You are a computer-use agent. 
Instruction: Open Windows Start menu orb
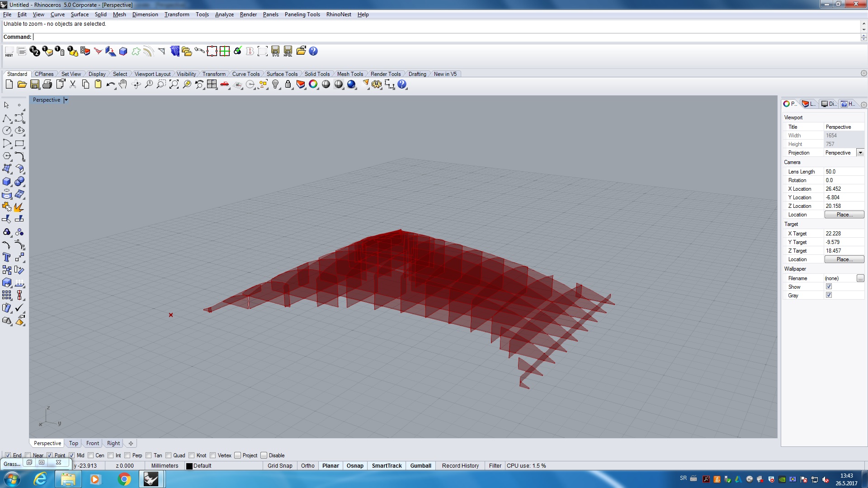point(12,479)
